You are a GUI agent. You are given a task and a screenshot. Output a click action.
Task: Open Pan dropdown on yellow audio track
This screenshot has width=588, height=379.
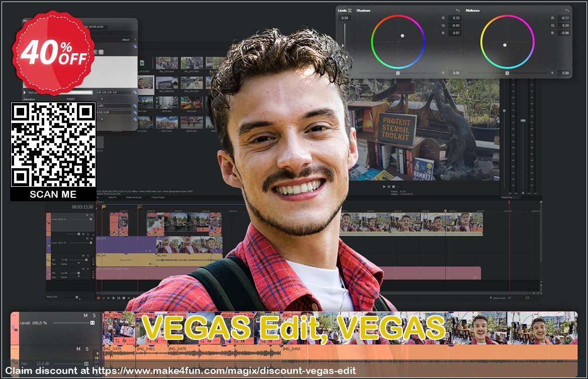pyautogui.click(x=79, y=263)
